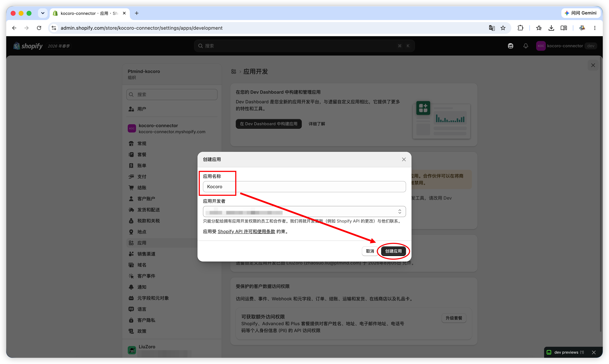The image size is (609, 364).
Task: Click the notification bell in the top bar
Action: [x=526, y=46]
